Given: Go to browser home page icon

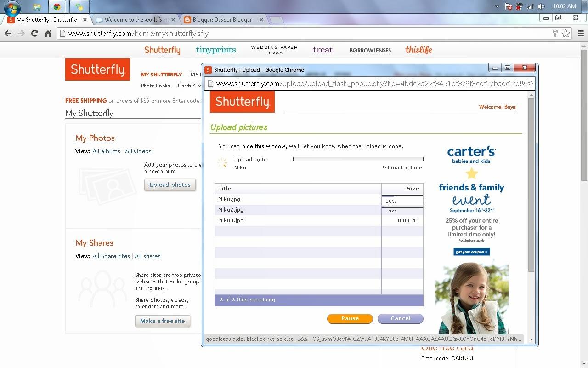Looking at the screenshot, I should (x=48, y=33).
